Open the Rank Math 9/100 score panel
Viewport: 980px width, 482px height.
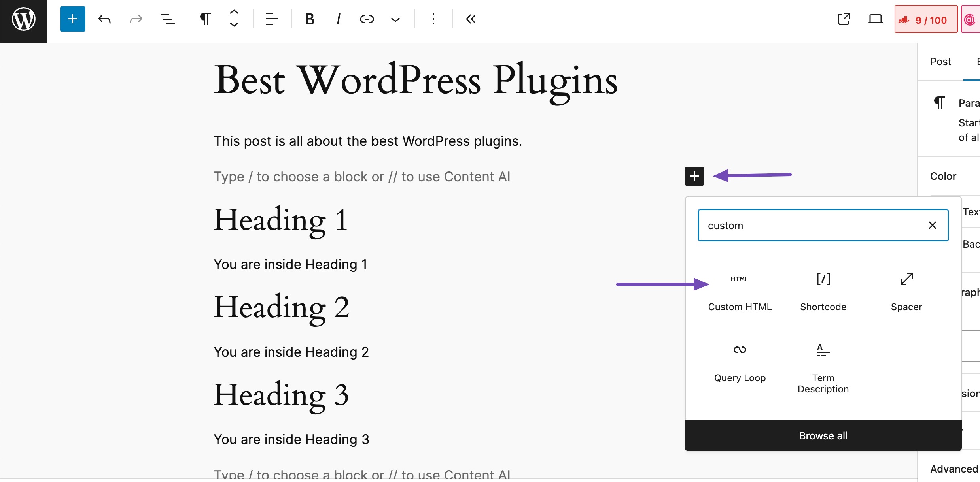click(926, 19)
